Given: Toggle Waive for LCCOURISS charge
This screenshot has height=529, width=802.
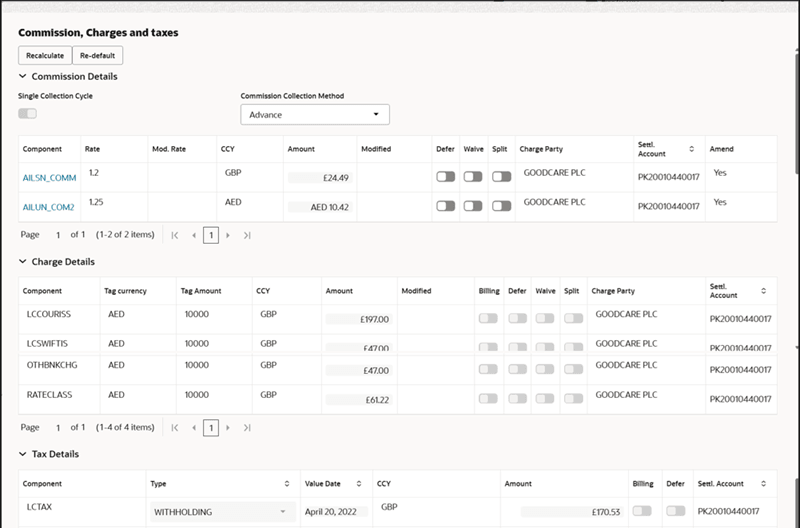Looking at the screenshot, I should coord(545,318).
